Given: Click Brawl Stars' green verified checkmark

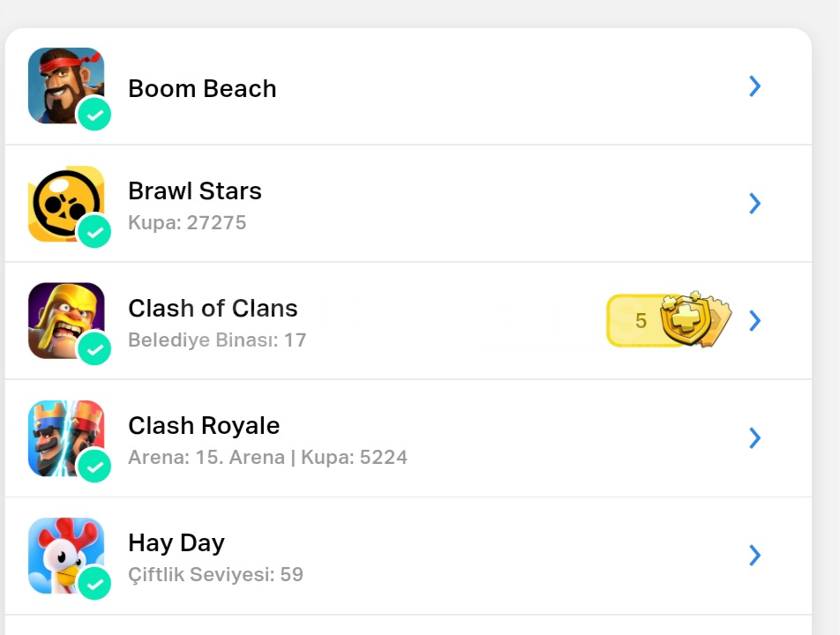Looking at the screenshot, I should point(94,232).
